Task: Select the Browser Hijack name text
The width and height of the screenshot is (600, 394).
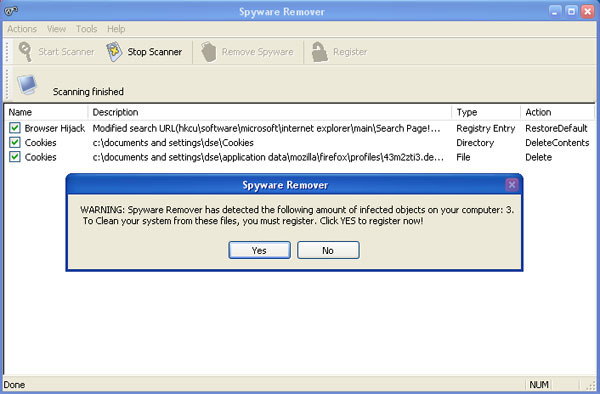Action: [55, 128]
